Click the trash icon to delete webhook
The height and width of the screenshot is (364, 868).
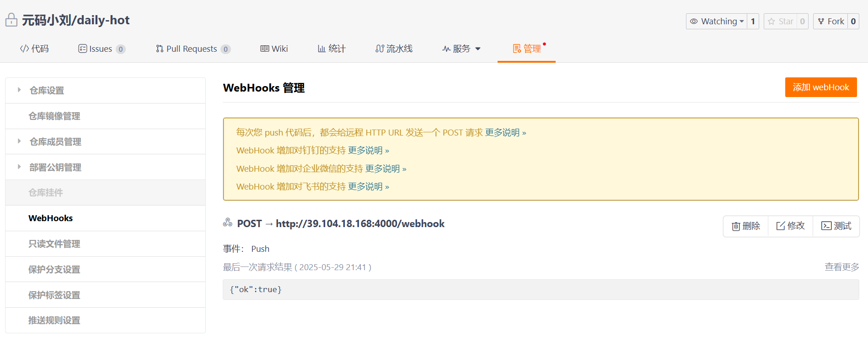click(736, 226)
